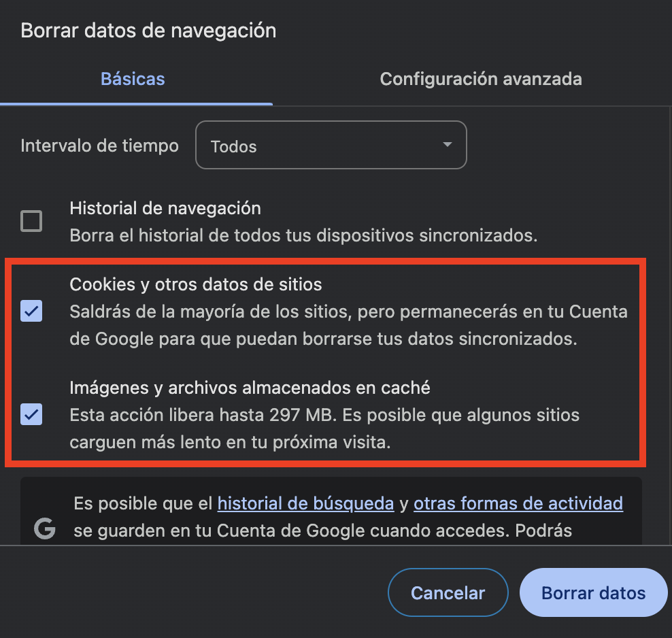Open the "historial de búsqueda" link

[x=305, y=503]
